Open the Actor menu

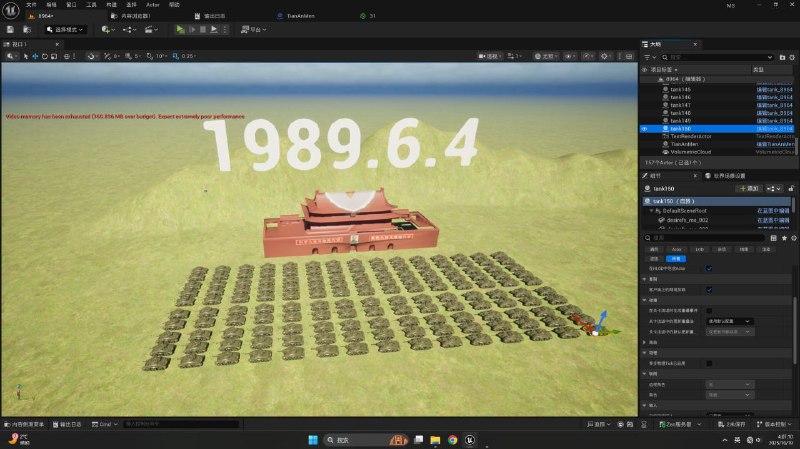[x=153, y=5]
